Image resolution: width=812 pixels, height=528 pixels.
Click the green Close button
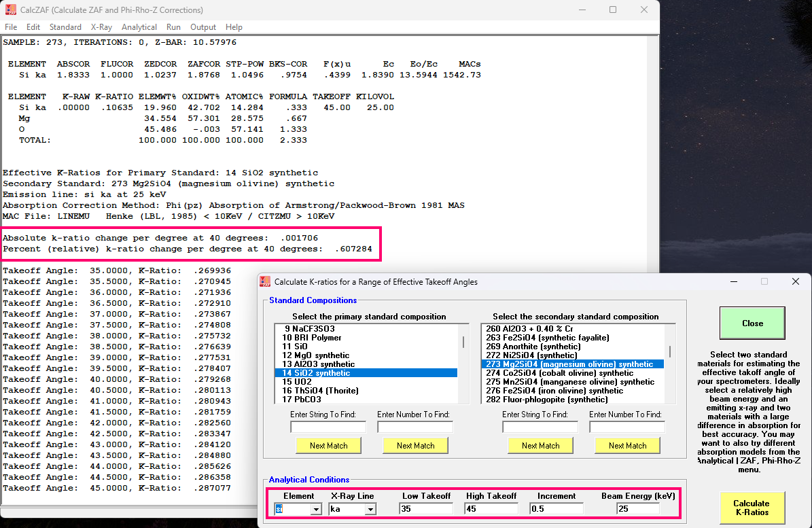(752, 323)
